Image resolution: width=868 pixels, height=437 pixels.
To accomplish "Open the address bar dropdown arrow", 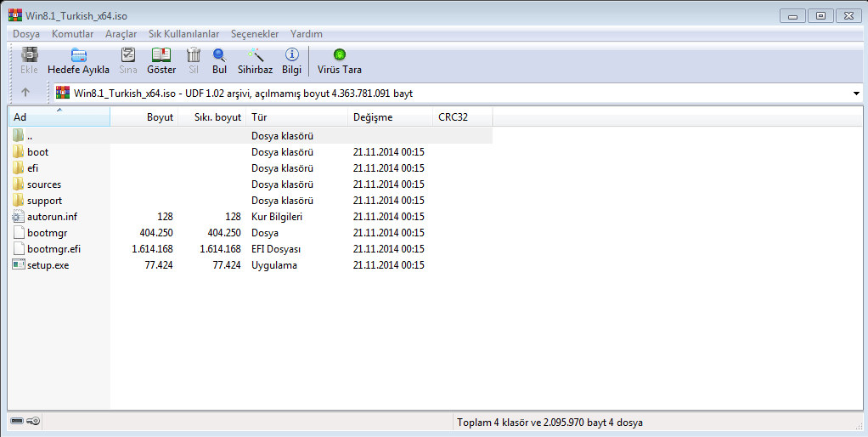I will pos(856,93).
